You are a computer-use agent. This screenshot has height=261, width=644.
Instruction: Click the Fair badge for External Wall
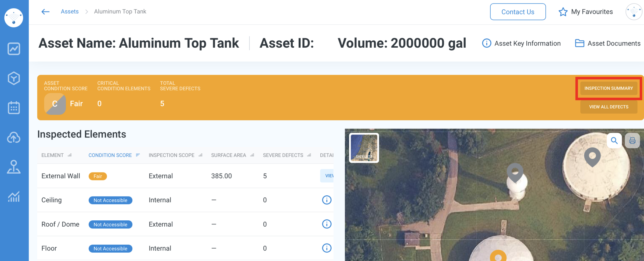(98, 176)
